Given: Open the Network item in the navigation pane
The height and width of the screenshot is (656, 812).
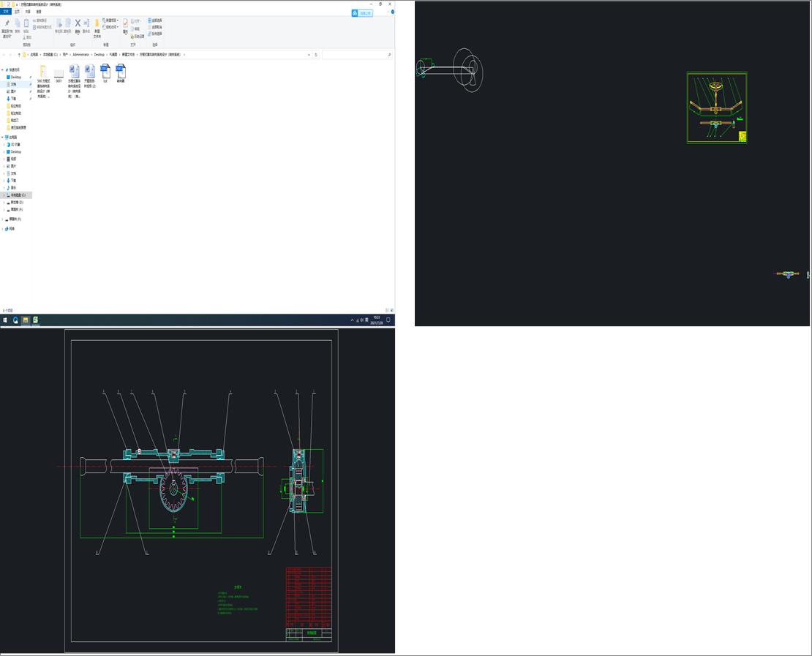Looking at the screenshot, I should pyautogui.click(x=10, y=228).
